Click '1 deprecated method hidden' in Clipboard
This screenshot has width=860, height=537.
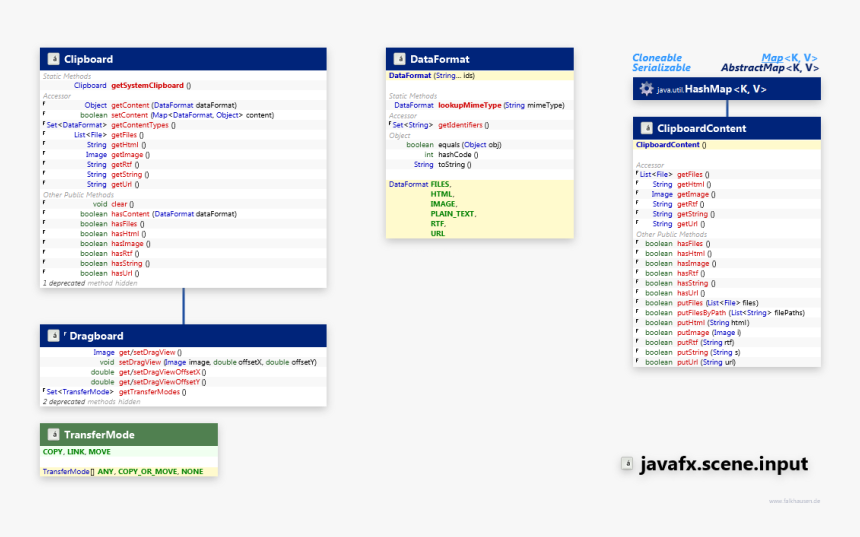(90, 283)
